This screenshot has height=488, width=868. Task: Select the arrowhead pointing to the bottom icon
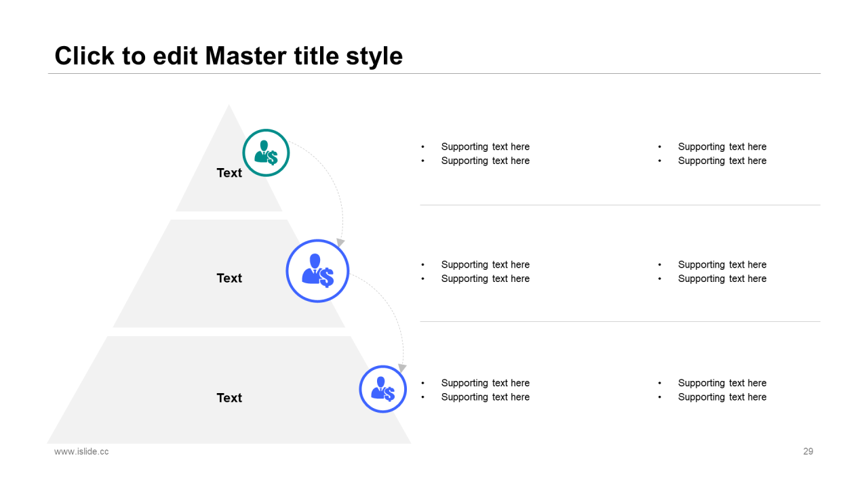pyautogui.click(x=402, y=367)
